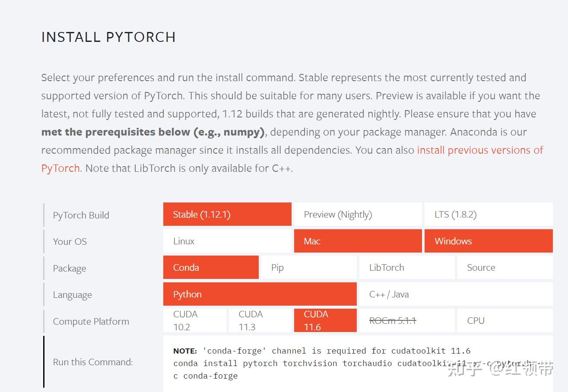Click the INSTALL PYTORCH heading
568x392 pixels.
click(x=108, y=37)
